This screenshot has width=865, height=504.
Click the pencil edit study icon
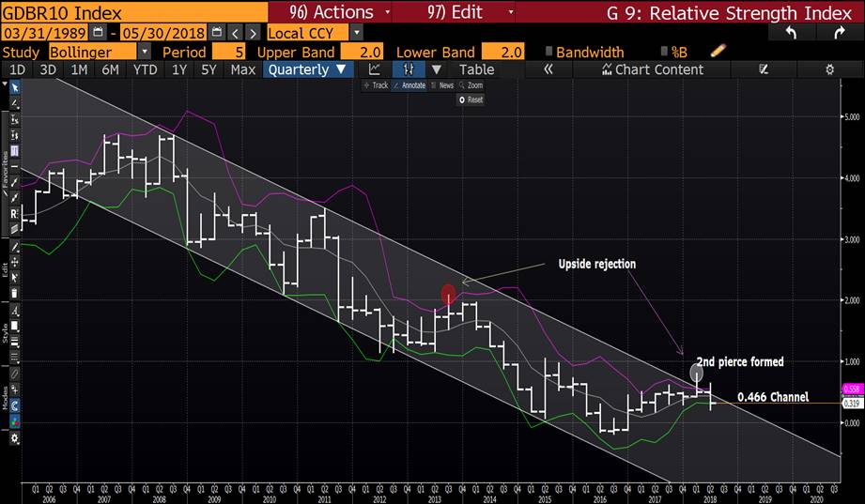point(718,52)
